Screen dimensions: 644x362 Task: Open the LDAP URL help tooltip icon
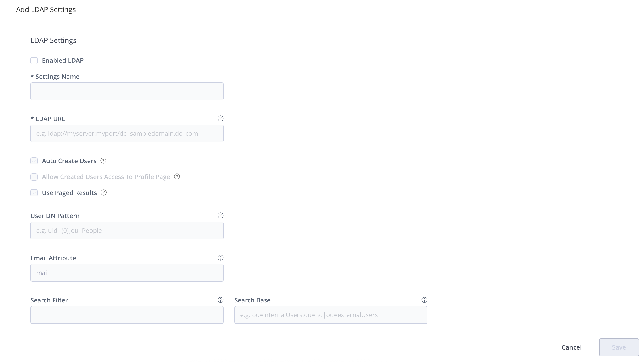[221, 119]
